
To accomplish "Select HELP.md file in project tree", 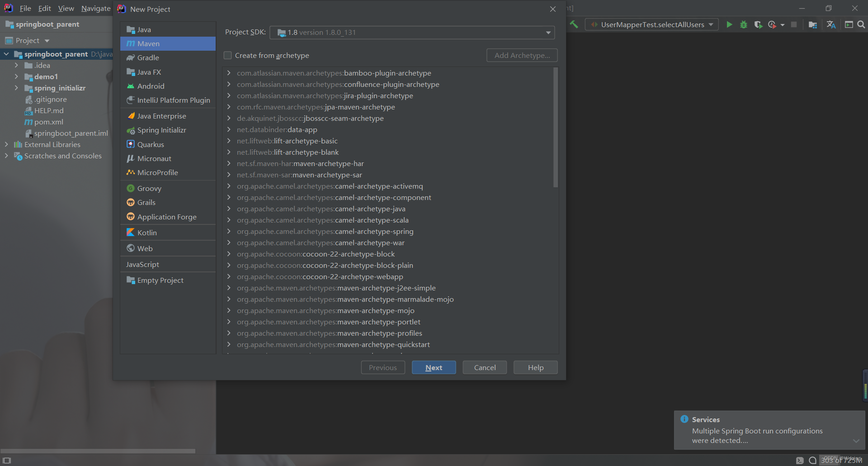I will tap(49, 110).
